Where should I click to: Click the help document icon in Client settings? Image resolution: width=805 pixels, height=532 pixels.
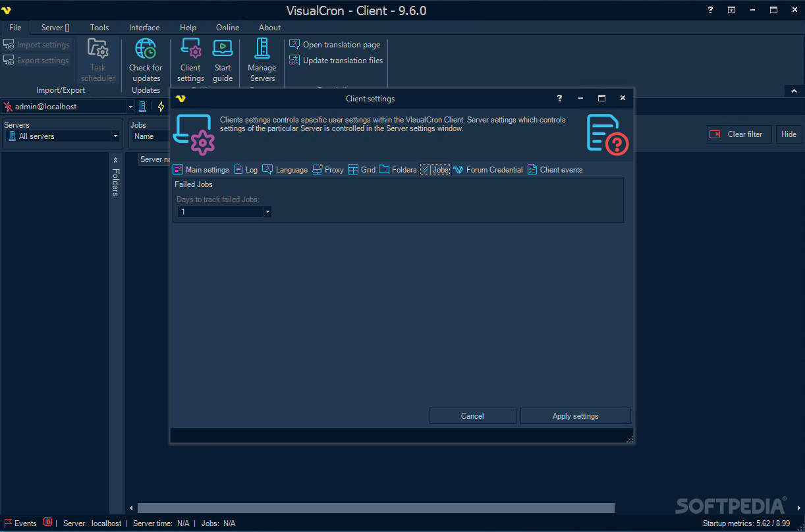click(607, 134)
